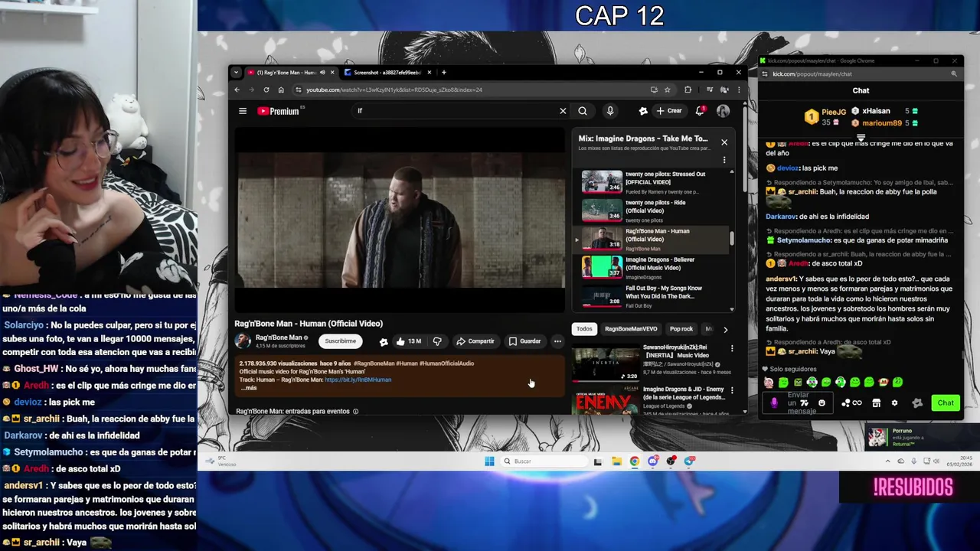Viewport: 980px width, 551px height.
Task: Open options for the INERTIA video
Action: 732,349
